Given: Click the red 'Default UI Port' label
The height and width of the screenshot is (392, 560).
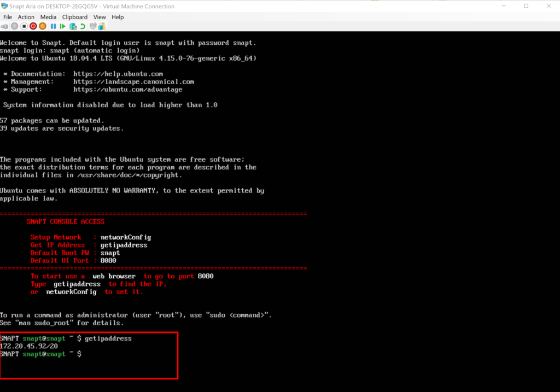Looking at the screenshot, I should 60,261.
